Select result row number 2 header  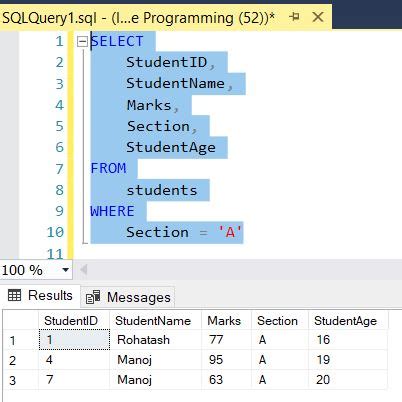click(x=21, y=360)
